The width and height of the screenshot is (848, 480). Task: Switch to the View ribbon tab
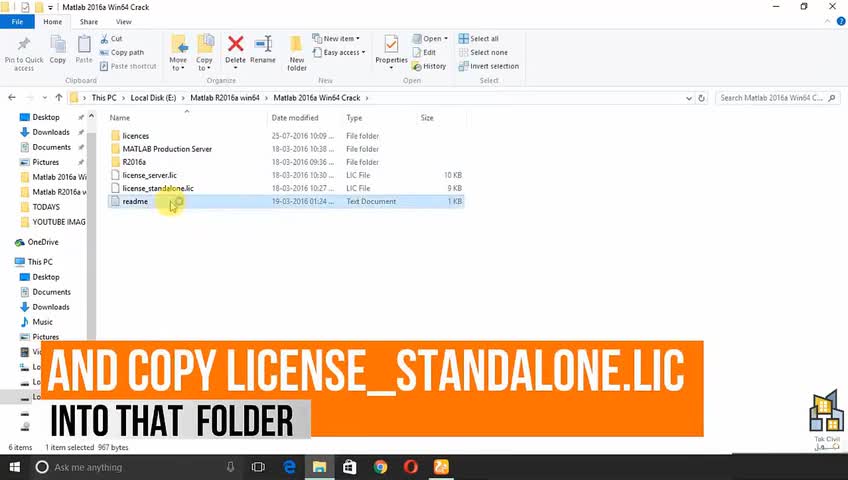[x=123, y=22]
